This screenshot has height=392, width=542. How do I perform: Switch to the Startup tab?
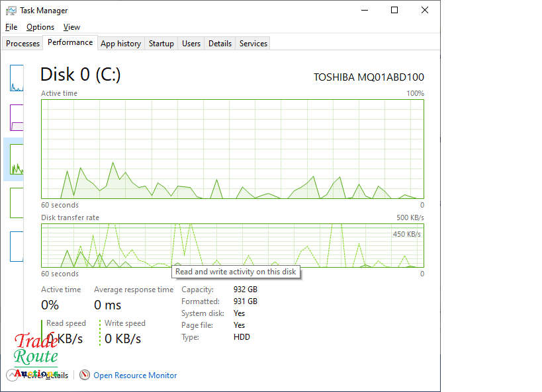point(161,44)
